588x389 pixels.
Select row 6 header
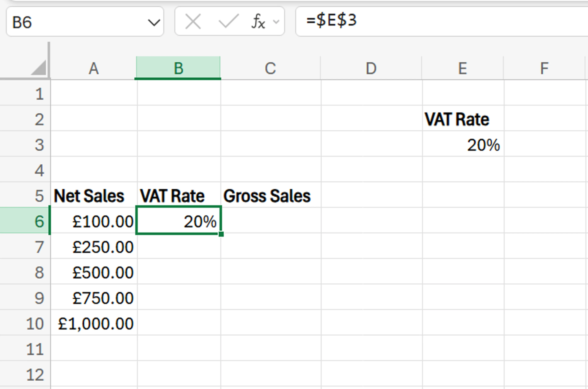click(25, 221)
